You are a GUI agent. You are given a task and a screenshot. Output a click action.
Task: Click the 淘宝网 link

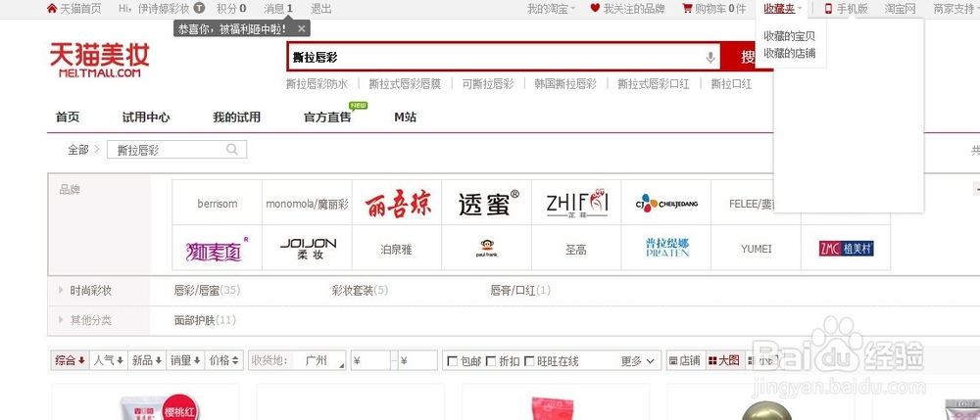[x=900, y=9]
